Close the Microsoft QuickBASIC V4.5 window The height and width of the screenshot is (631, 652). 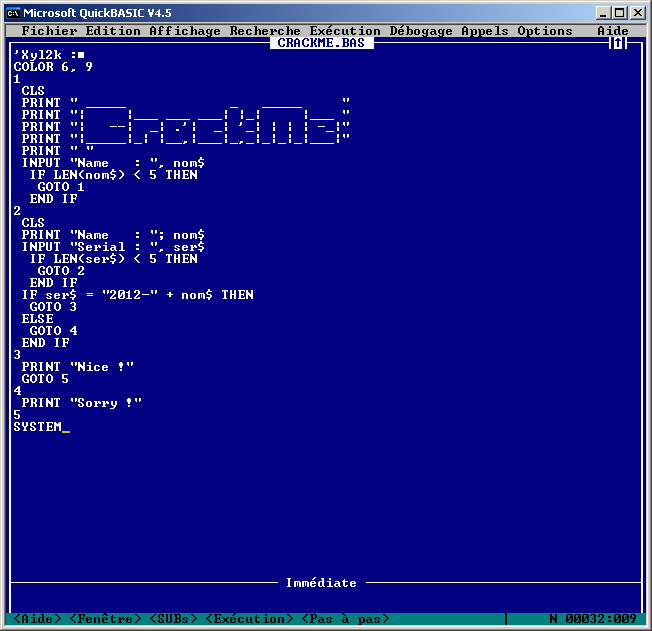(637, 13)
